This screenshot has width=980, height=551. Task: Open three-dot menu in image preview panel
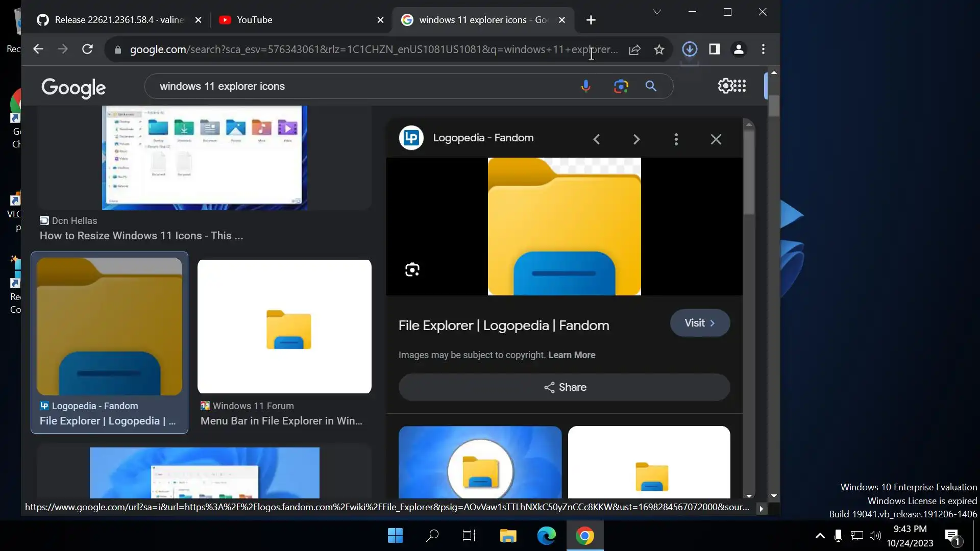pos(676,139)
